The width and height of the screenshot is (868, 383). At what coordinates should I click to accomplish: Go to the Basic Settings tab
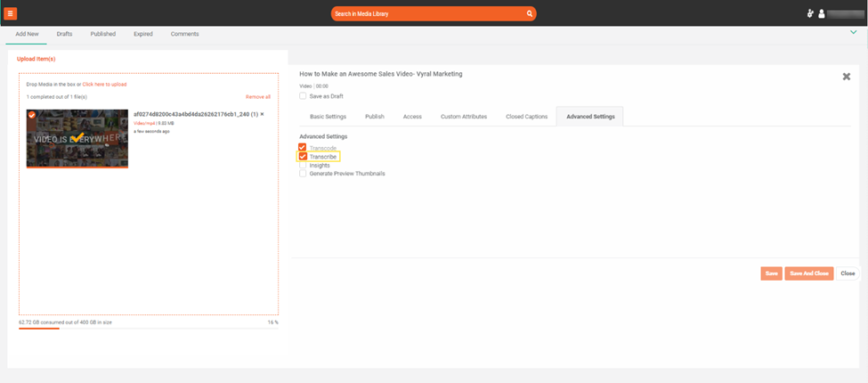click(x=328, y=117)
